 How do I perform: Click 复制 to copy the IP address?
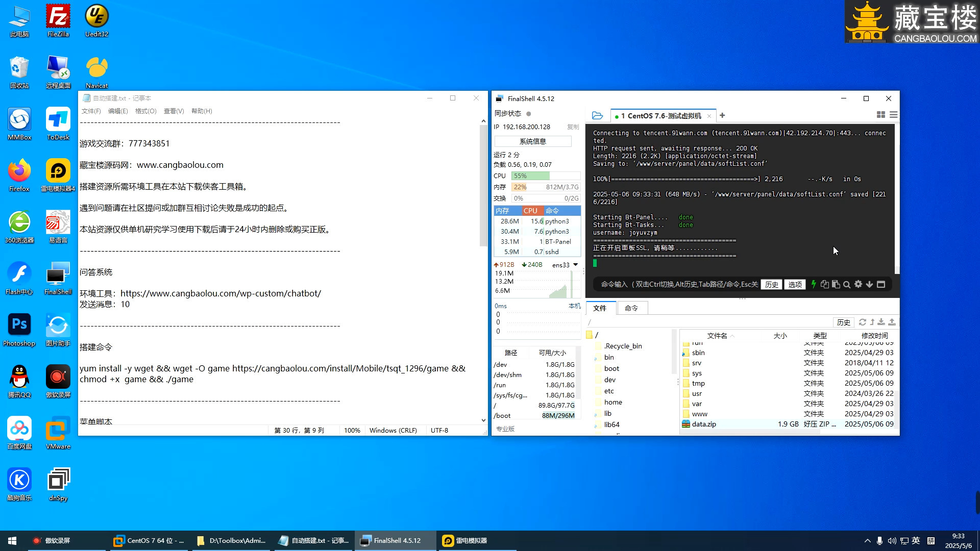pyautogui.click(x=572, y=127)
